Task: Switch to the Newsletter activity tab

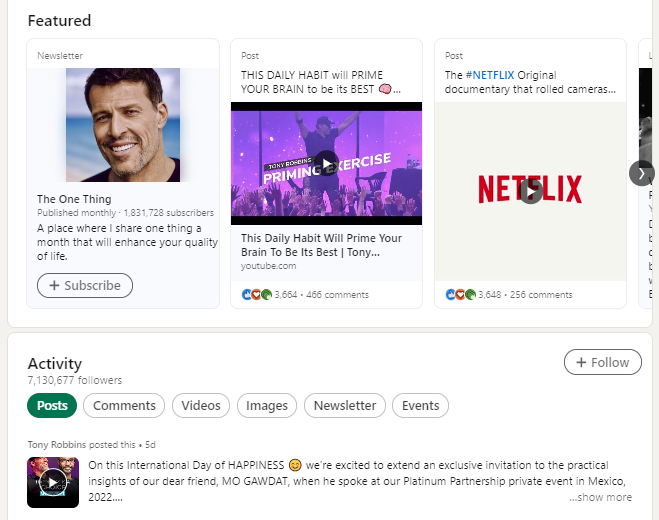Action: tap(345, 406)
